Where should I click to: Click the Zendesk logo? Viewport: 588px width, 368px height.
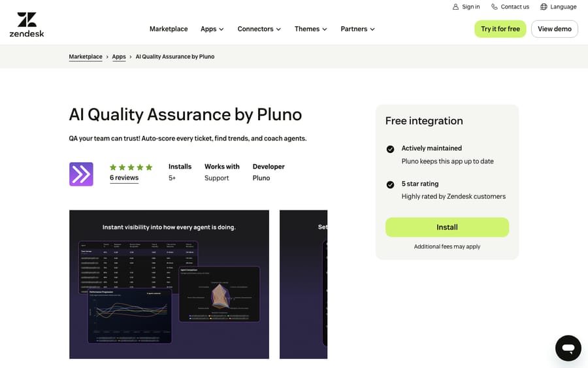coord(27,25)
